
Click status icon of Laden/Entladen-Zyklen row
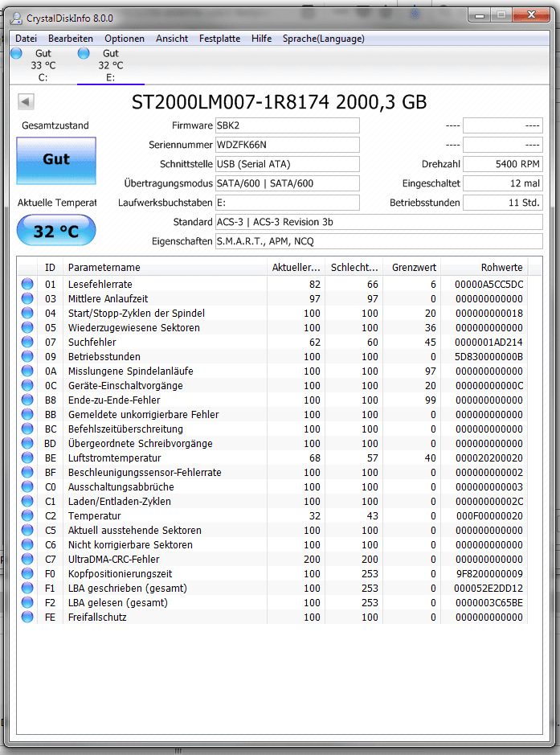[27, 501]
